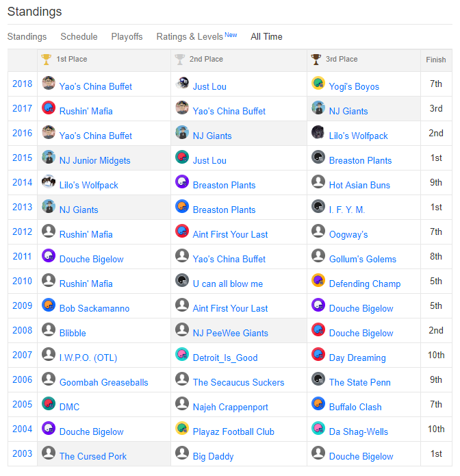Viewport: 460px width, 476px height.
Task: Click the Just Lou avatar in the 2018 row
Action: click(182, 83)
